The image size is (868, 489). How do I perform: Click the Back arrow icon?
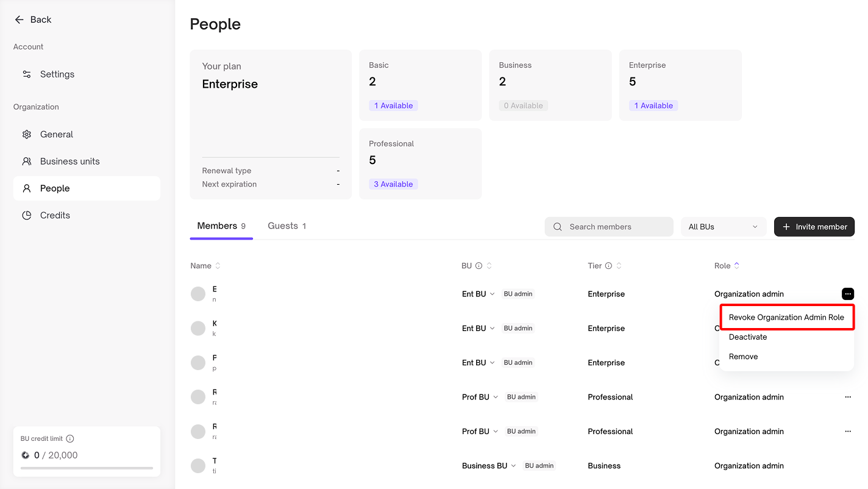click(x=19, y=20)
